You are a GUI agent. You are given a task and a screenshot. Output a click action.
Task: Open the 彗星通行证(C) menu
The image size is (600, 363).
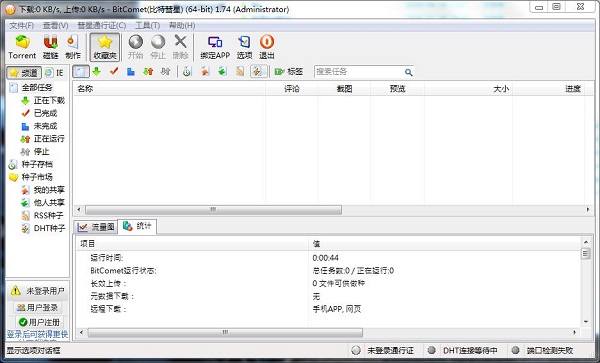tap(102, 26)
